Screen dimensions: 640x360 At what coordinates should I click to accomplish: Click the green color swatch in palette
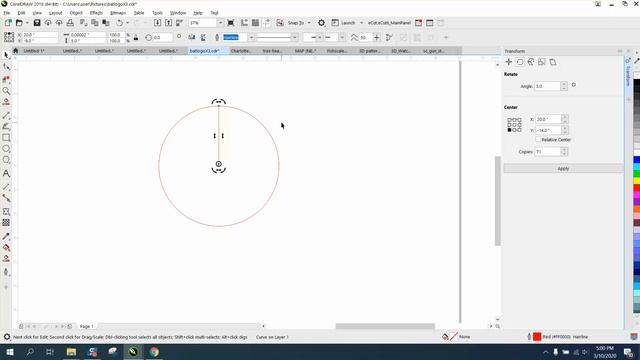(637, 174)
